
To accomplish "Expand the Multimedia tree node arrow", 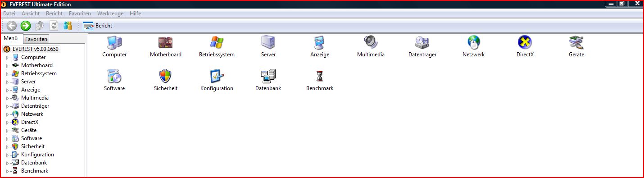I will pyautogui.click(x=7, y=98).
